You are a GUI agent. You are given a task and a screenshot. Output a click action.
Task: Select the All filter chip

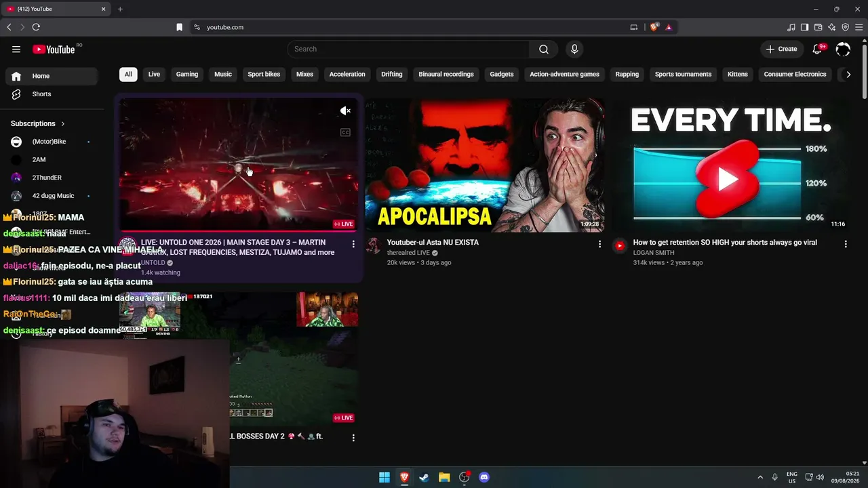(x=128, y=74)
